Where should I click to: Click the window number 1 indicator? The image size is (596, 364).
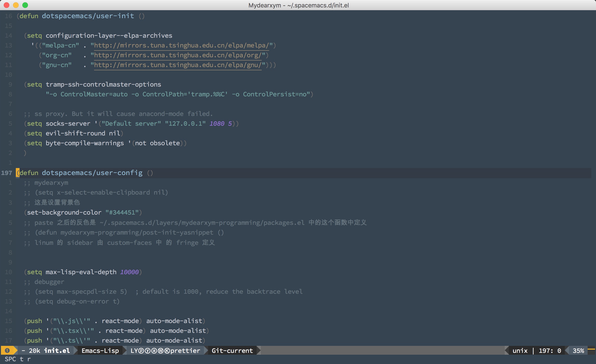[x=7, y=351]
